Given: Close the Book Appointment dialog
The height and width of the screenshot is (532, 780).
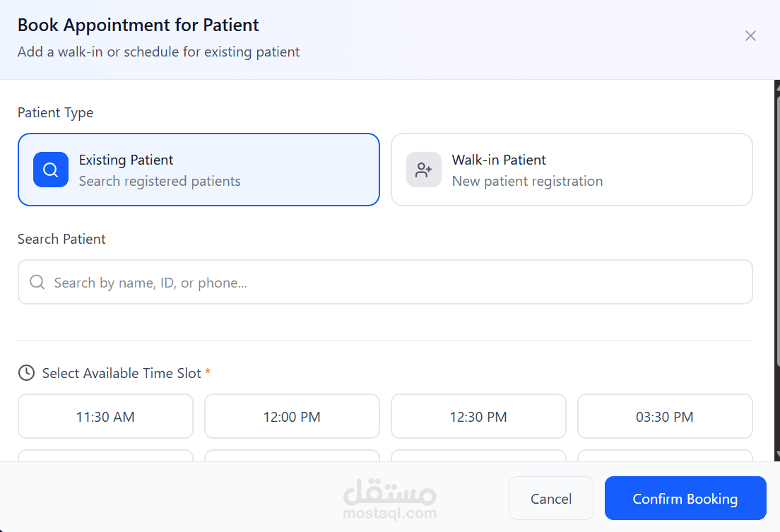Looking at the screenshot, I should coord(750,36).
